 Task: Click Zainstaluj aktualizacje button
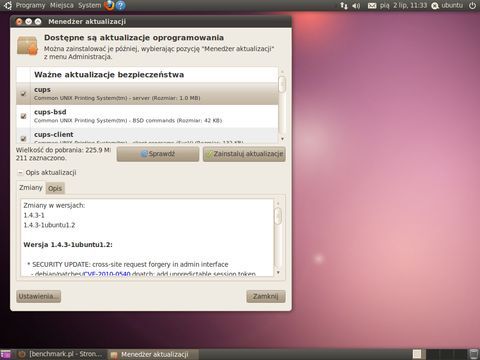pyautogui.click(x=244, y=154)
